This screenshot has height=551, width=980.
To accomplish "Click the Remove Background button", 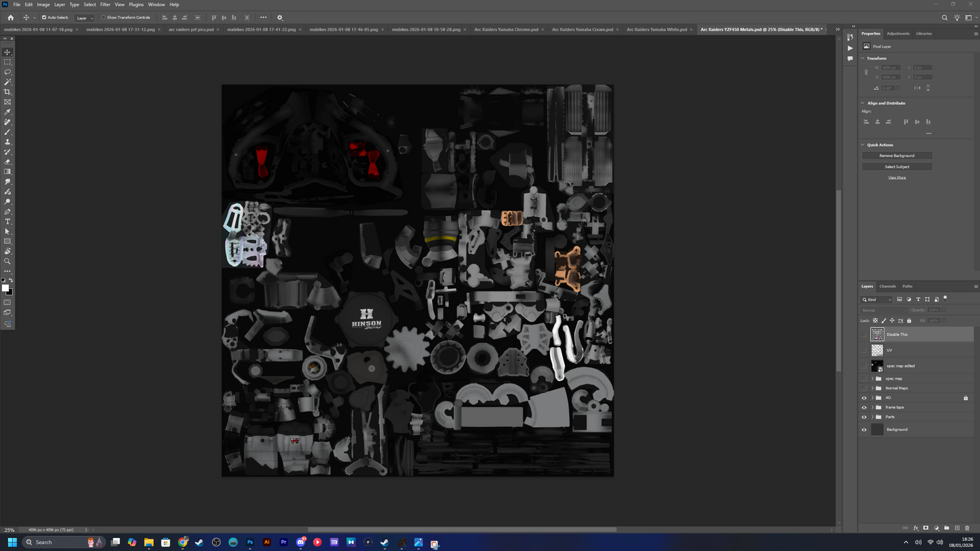I will (897, 156).
